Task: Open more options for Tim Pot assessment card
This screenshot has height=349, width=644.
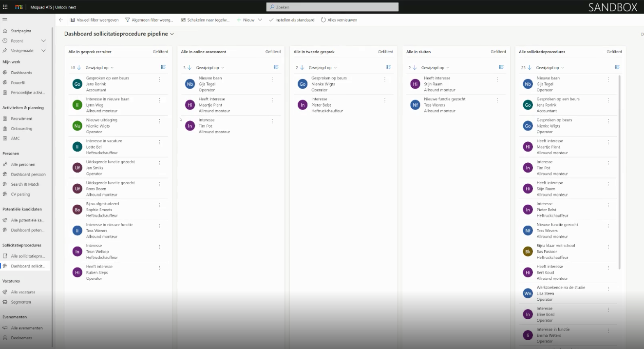Action: click(272, 121)
